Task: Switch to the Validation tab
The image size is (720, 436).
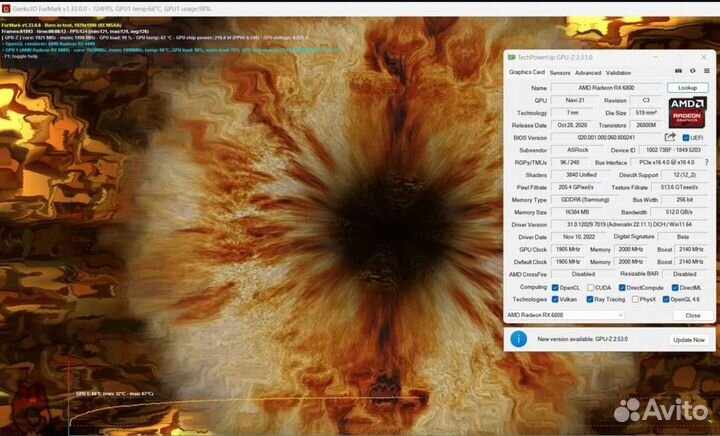Action: pyautogui.click(x=618, y=72)
